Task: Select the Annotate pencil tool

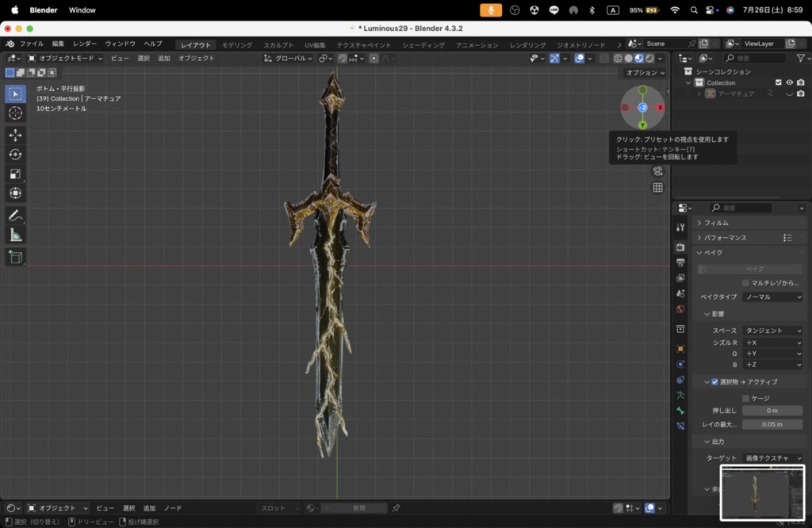Action: tap(15, 215)
